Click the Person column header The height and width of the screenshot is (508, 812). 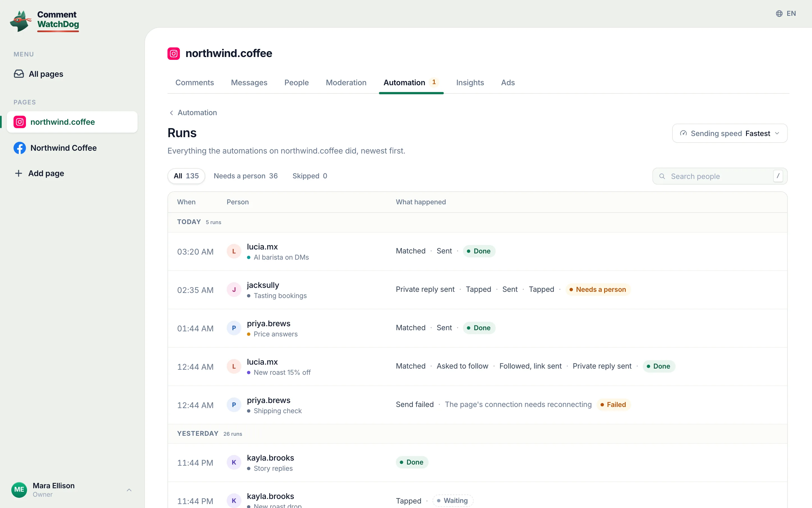238,202
